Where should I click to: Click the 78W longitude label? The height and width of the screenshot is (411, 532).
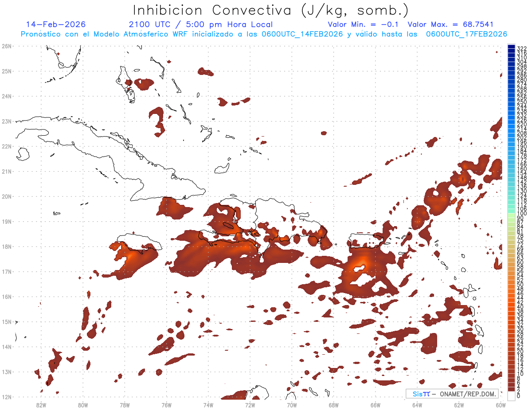click(x=125, y=405)
